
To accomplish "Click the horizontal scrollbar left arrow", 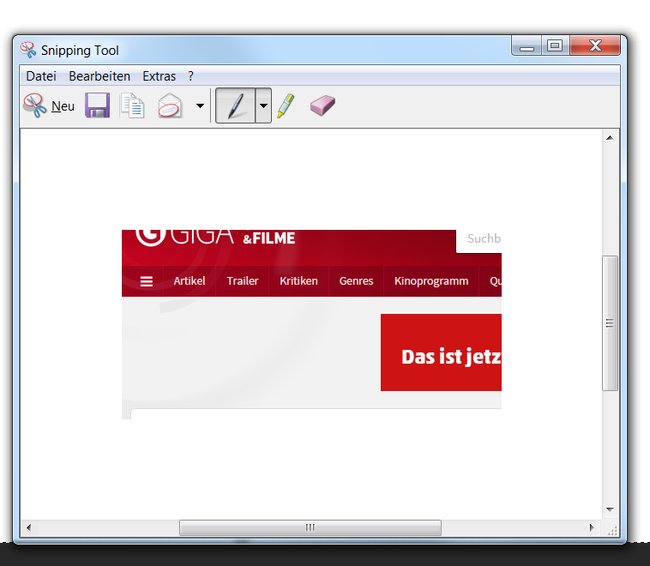I will click(x=28, y=527).
